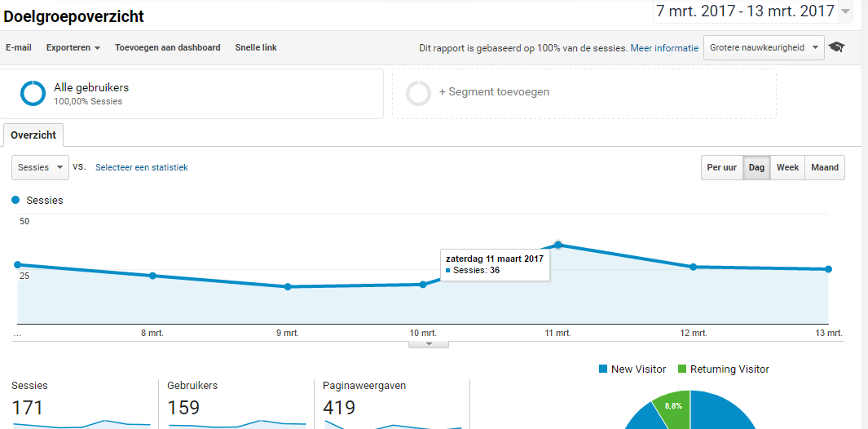Click the Paginaweergaven value 419
The height and width of the screenshot is (429, 868).
coord(339,408)
